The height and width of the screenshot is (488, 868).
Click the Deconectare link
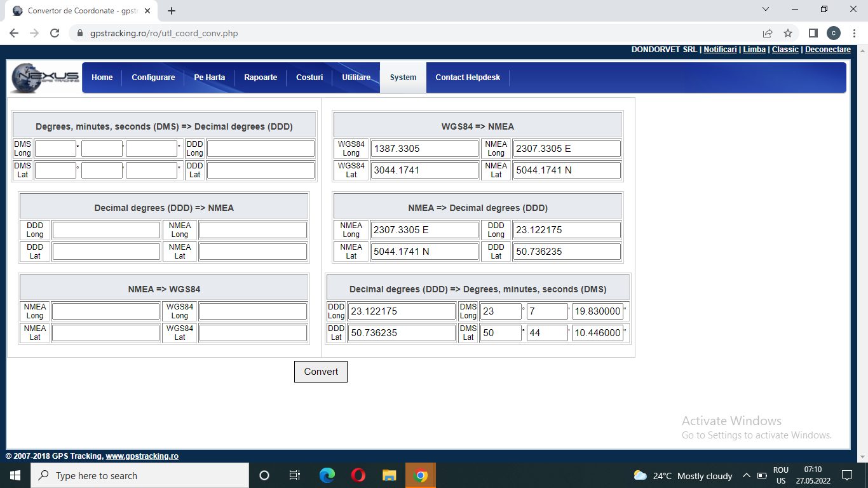[x=827, y=50]
